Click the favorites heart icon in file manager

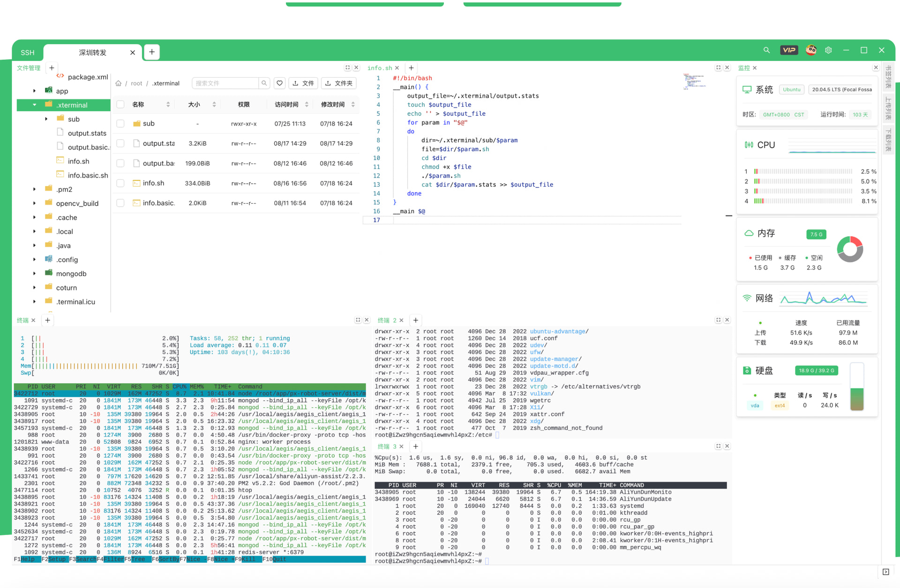pos(279,83)
